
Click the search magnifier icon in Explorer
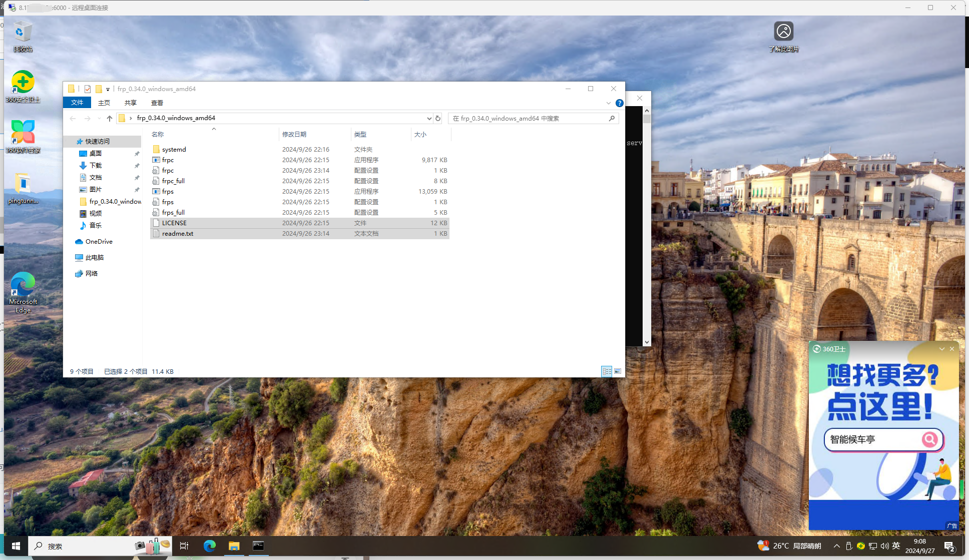[612, 119]
